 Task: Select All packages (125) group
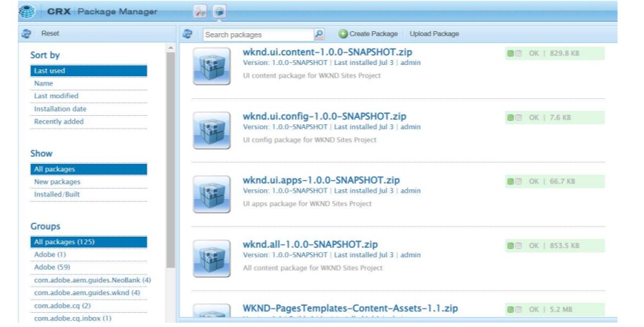(x=88, y=242)
